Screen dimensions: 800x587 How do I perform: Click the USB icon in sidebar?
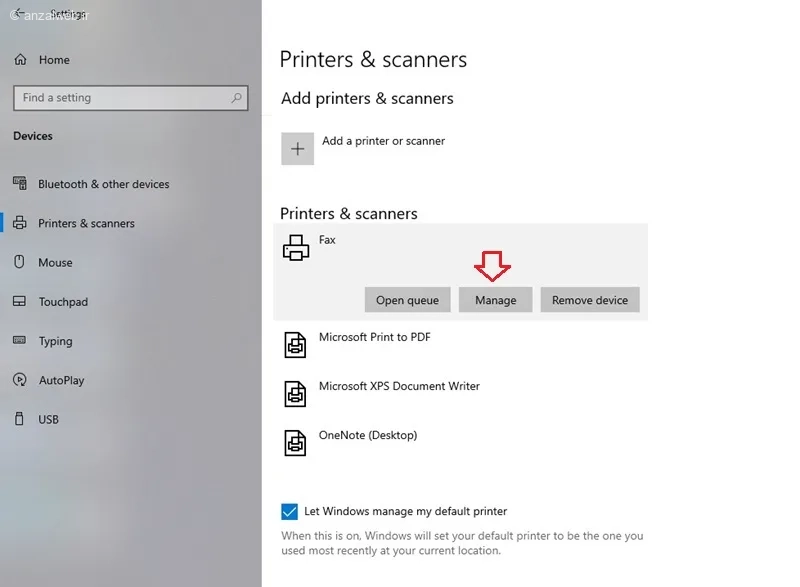pos(19,419)
